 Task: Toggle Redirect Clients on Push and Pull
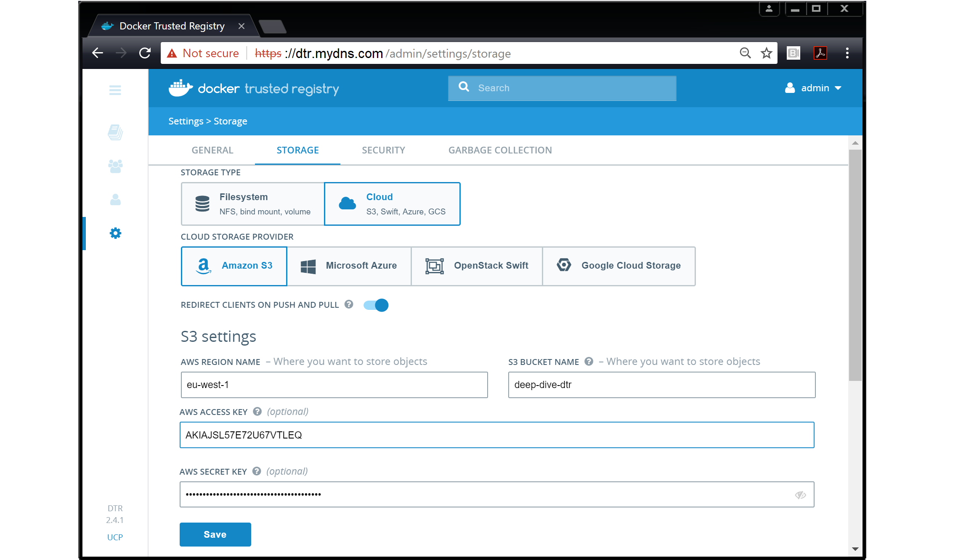coord(376,305)
